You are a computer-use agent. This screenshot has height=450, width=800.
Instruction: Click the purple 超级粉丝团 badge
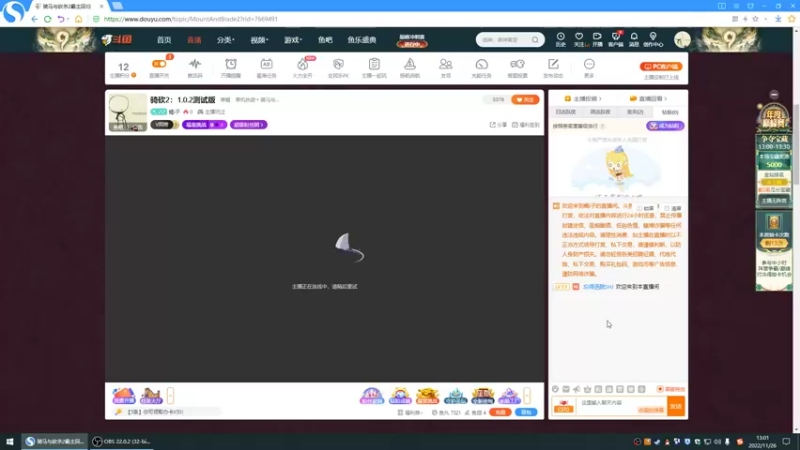[248, 124]
